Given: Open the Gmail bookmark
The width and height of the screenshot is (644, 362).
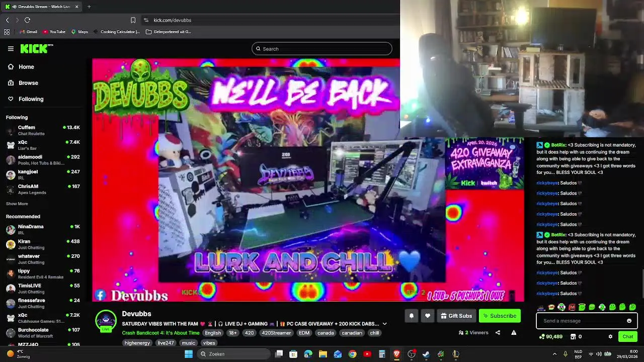Looking at the screenshot, I should point(28,32).
